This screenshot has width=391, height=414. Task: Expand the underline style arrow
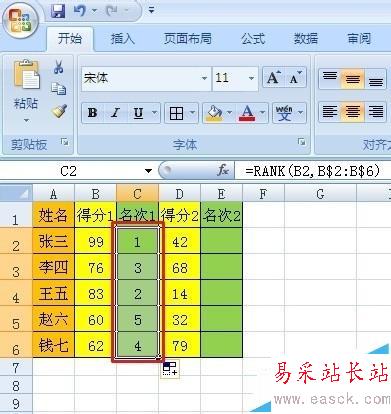[x=155, y=113]
